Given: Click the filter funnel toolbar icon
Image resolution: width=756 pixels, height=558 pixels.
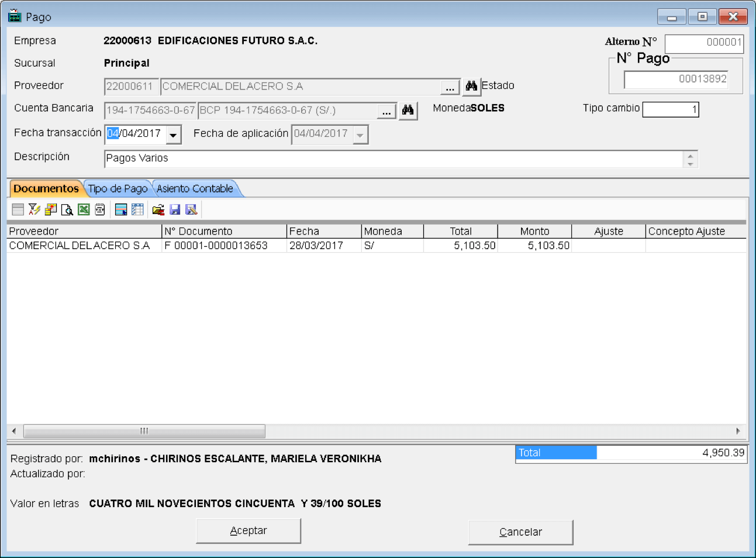Looking at the screenshot, I should coord(34,209).
